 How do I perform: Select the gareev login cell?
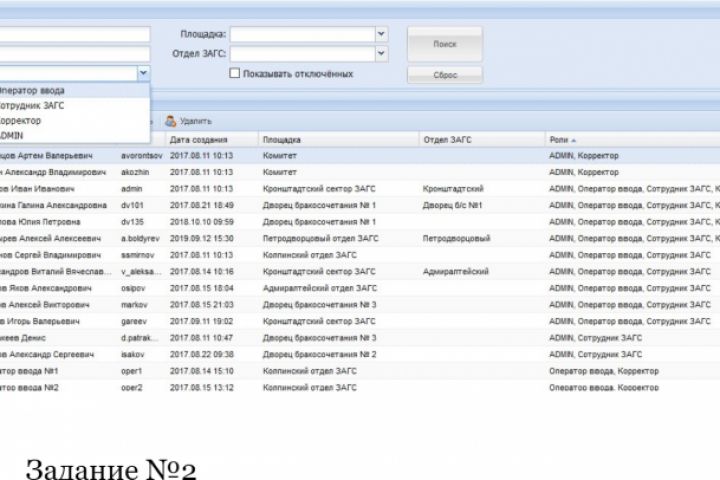pyautogui.click(x=134, y=321)
